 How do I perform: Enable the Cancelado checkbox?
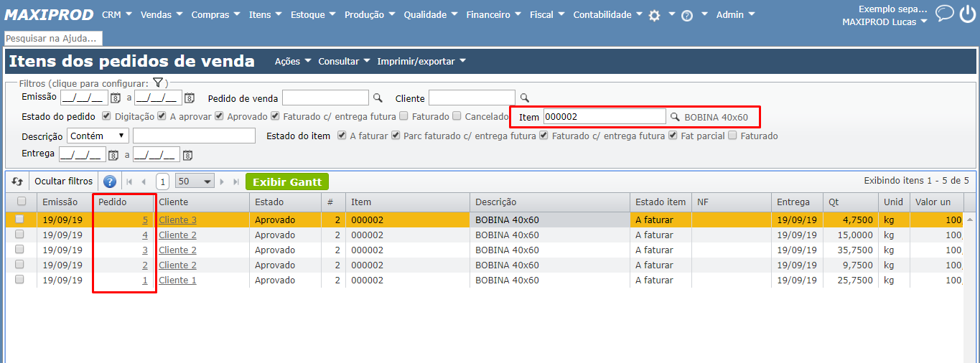click(457, 116)
